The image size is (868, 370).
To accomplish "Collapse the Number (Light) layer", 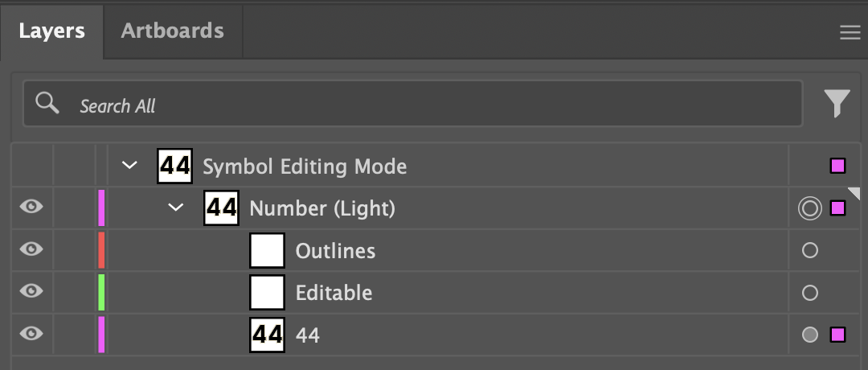I will [x=175, y=208].
